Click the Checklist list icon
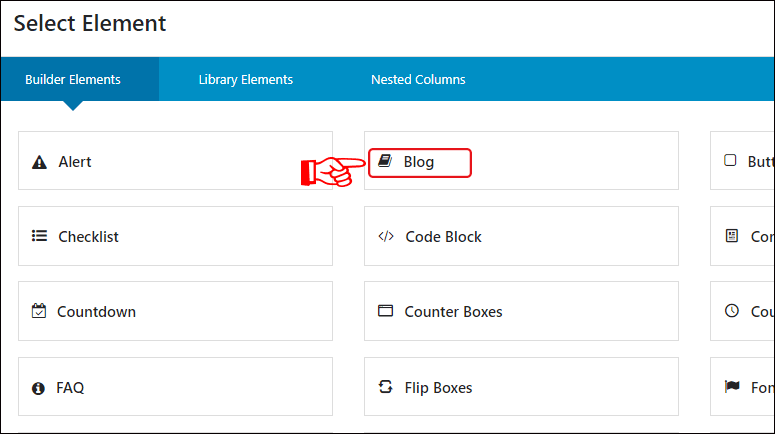 [x=40, y=236]
